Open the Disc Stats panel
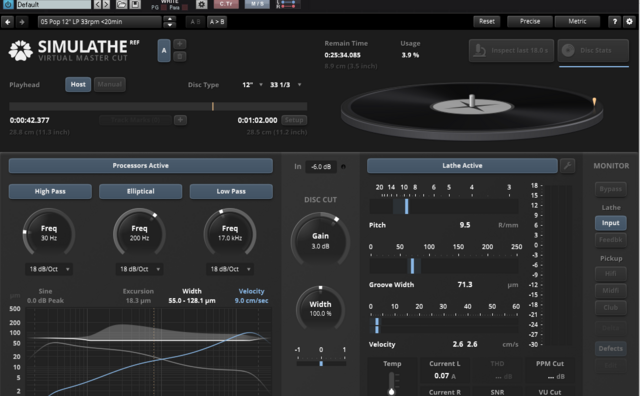This screenshot has height=396, width=640. click(x=593, y=51)
